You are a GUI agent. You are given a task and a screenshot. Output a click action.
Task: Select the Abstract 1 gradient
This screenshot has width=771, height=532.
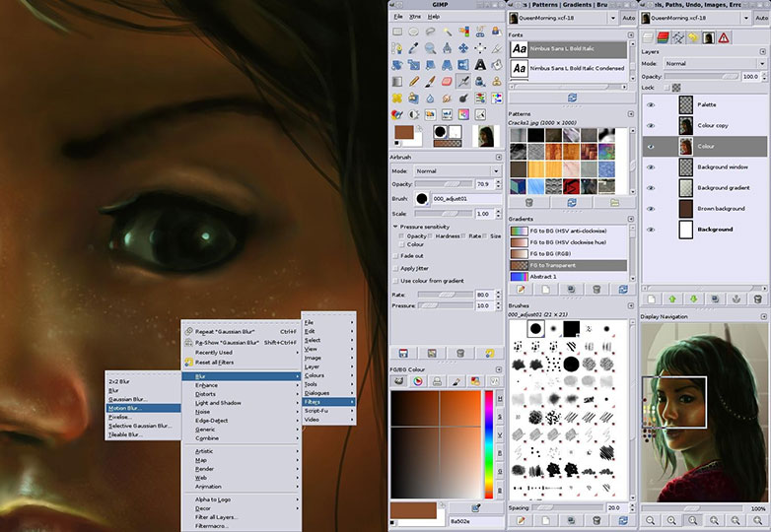(x=569, y=277)
